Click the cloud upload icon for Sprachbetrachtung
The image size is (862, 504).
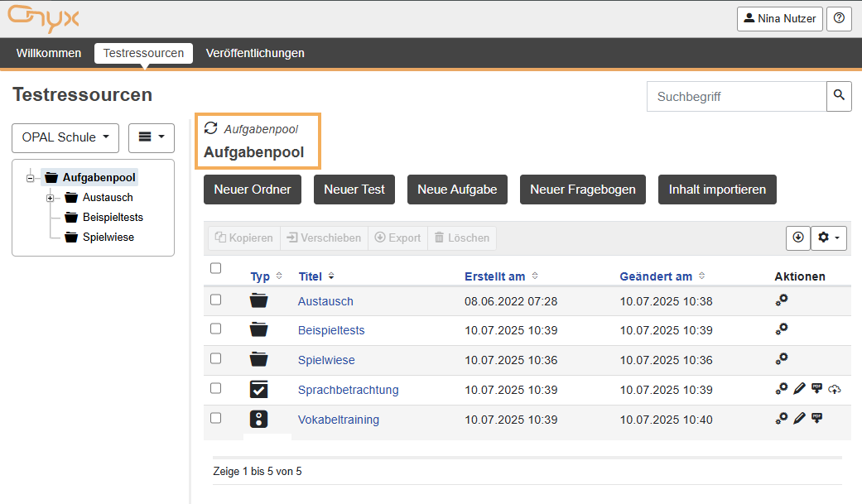coord(834,389)
